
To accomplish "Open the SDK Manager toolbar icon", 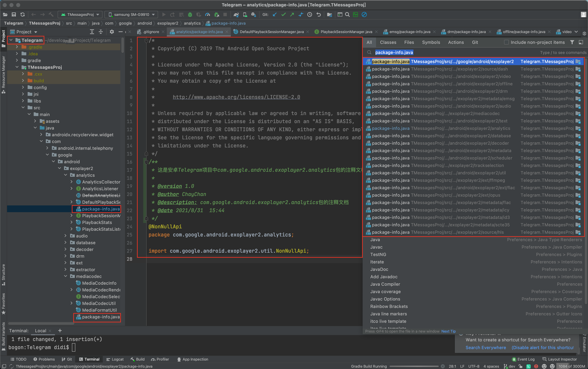I will coord(254,15).
